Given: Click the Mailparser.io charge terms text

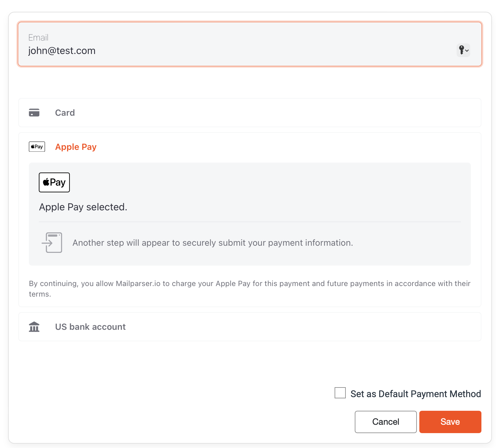Looking at the screenshot, I should pos(250,289).
